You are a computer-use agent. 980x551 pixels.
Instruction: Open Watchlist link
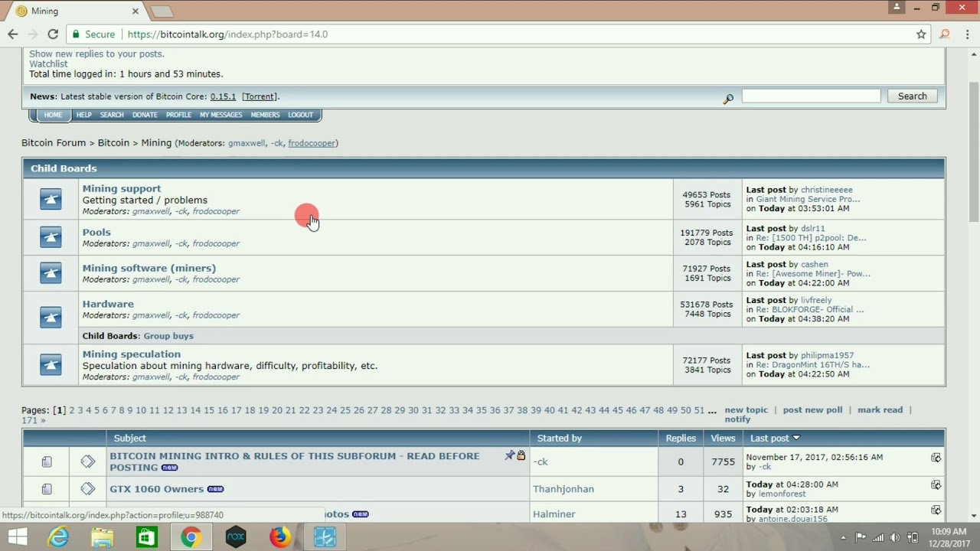coord(48,64)
